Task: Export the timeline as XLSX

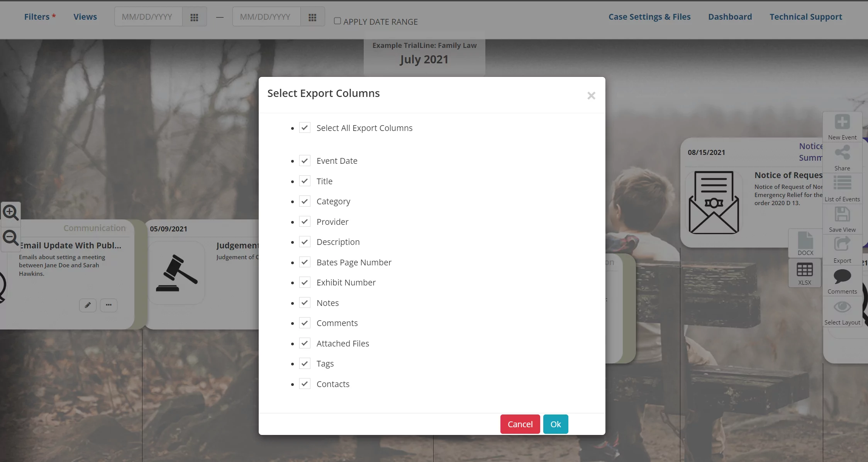Action: 805,273
